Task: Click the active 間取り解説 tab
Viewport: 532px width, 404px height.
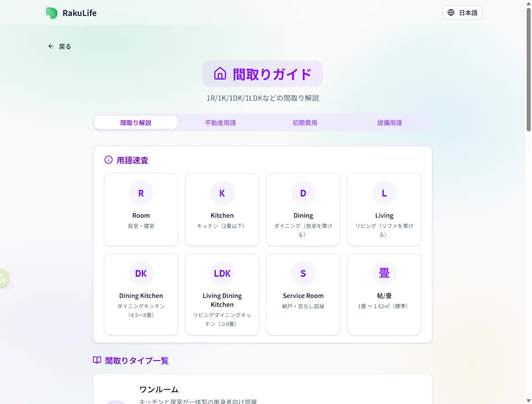Action: click(135, 122)
